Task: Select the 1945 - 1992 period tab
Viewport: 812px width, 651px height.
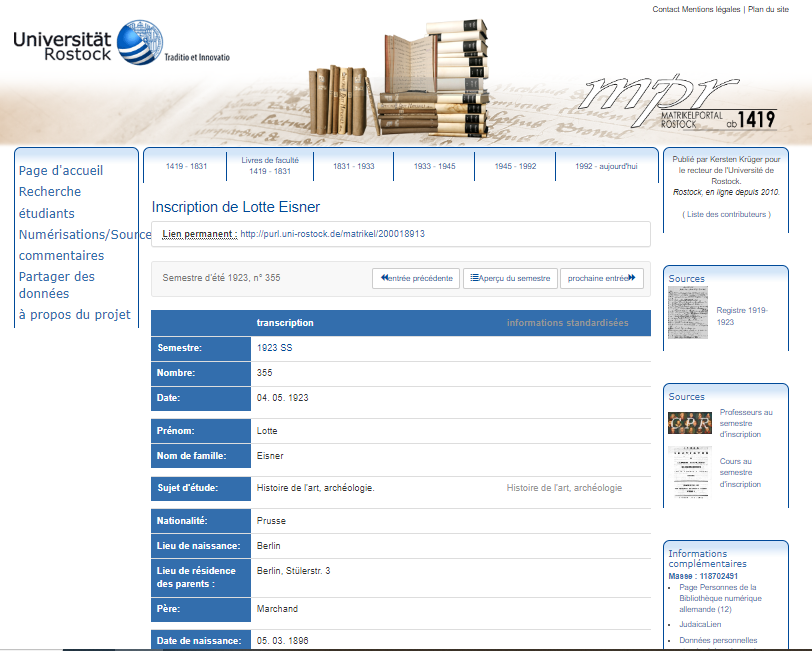Action: coord(515,166)
